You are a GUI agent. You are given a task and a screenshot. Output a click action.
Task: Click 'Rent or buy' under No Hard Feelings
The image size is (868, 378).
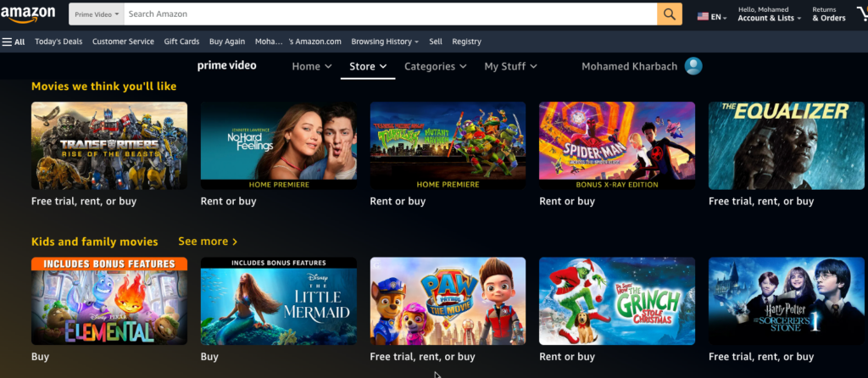[x=229, y=201]
